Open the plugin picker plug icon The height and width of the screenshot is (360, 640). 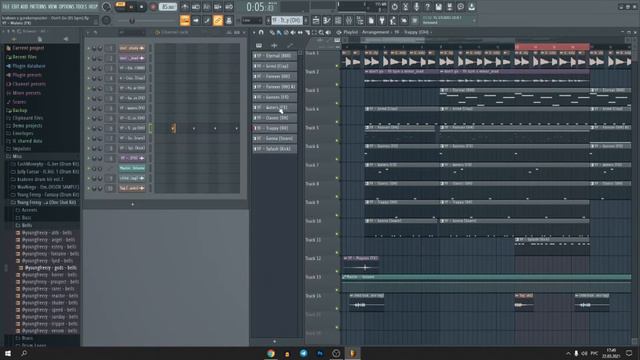pos(382,20)
